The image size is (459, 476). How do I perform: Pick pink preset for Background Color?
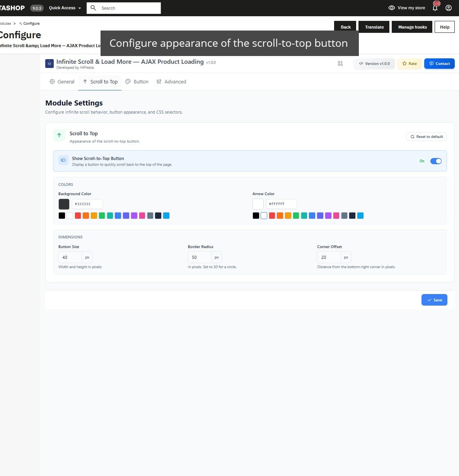[x=142, y=216]
